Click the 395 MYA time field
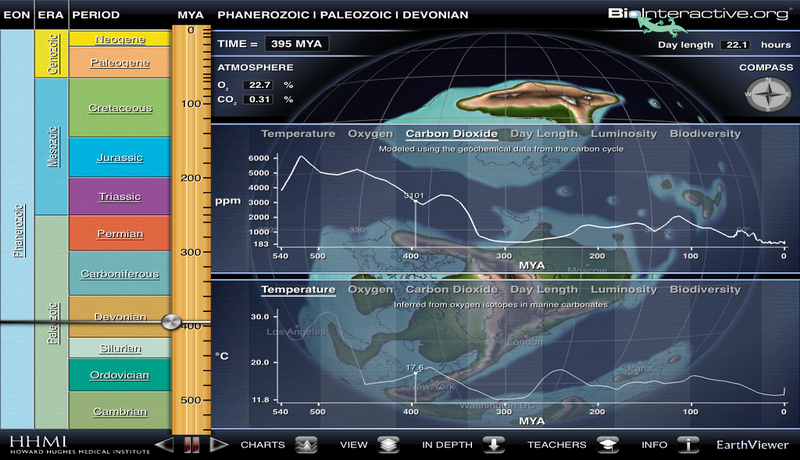This screenshot has width=800, height=460. (296, 44)
